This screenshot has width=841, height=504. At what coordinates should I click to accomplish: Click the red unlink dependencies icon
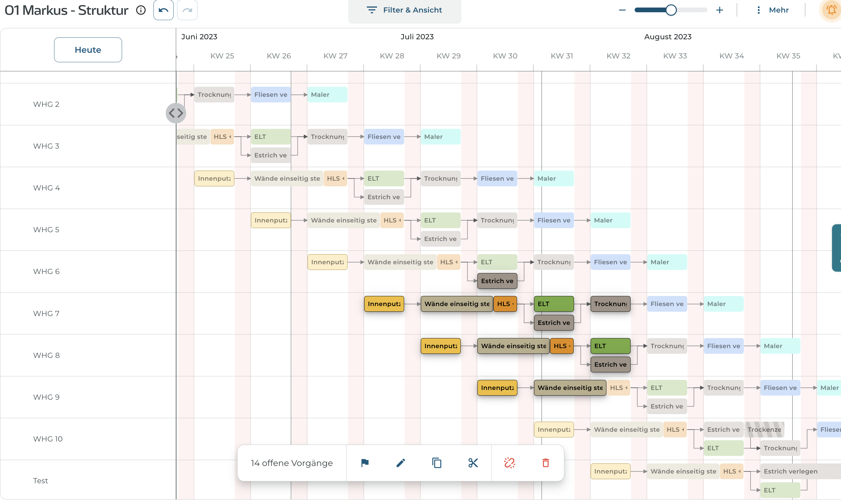pos(509,463)
